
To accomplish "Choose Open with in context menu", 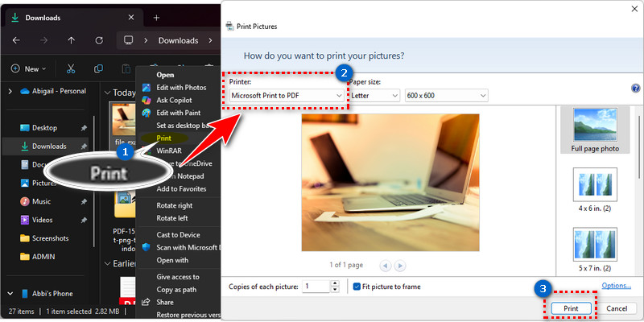I will pyautogui.click(x=172, y=260).
